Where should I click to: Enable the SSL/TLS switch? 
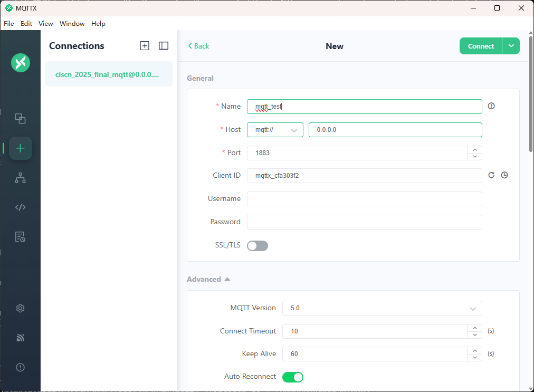pyautogui.click(x=258, y=245)
